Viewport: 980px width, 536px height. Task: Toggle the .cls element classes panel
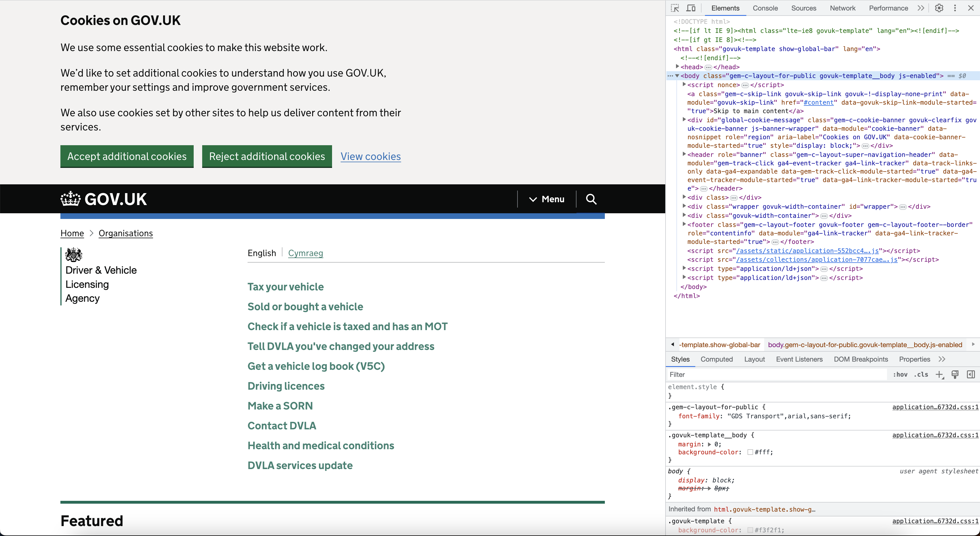[921, 375]
